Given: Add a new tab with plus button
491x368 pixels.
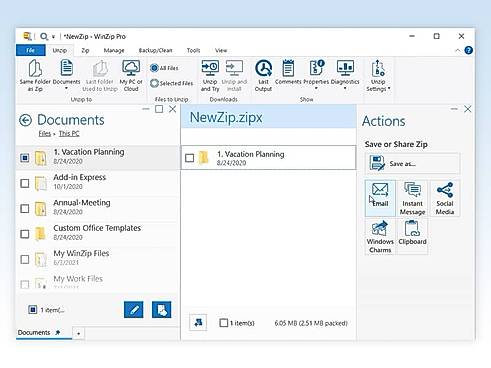Looking at the screenshot, I should tap(78, 333).
